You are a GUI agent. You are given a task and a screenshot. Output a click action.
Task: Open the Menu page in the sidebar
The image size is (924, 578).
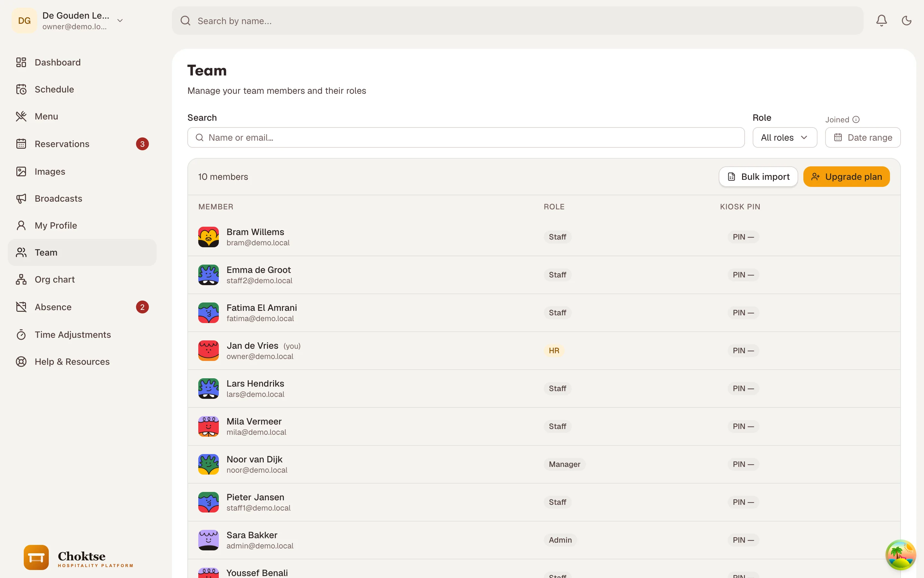pyautogui.click(x=82, y=117)
